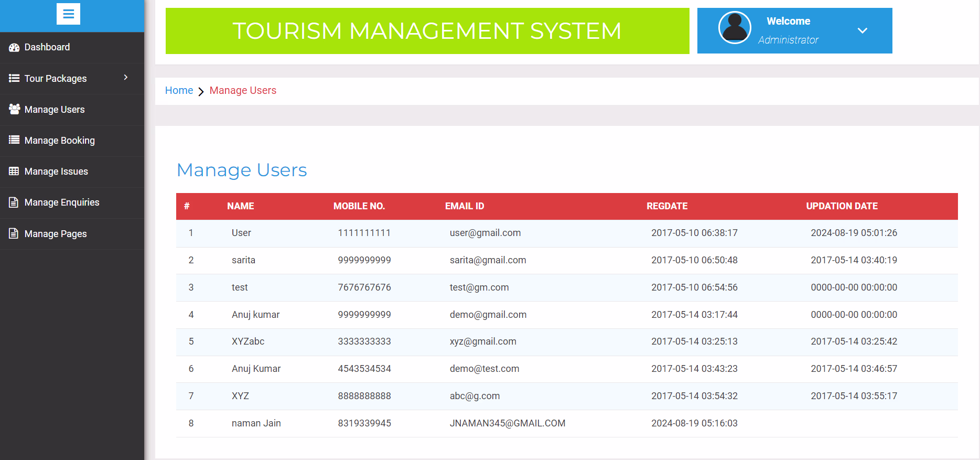Click the Manage Users people icon
This screenshot has width=980, height=460.
pos(14,109)
